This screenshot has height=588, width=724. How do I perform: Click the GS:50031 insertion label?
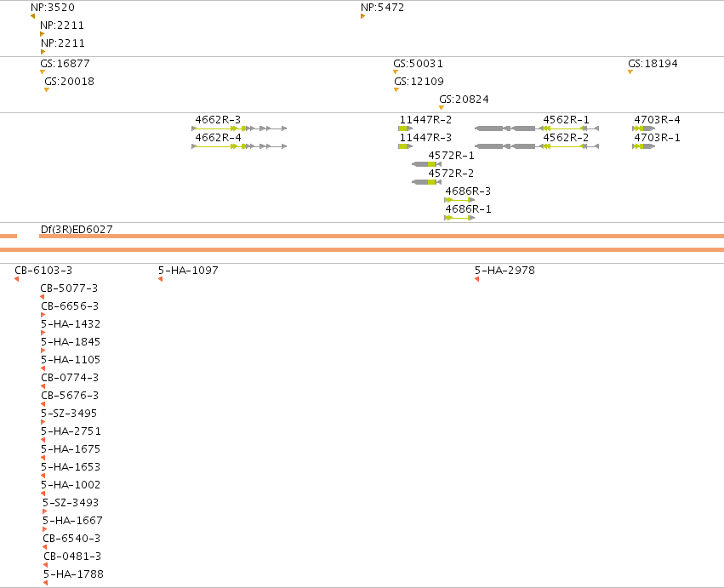418,63
